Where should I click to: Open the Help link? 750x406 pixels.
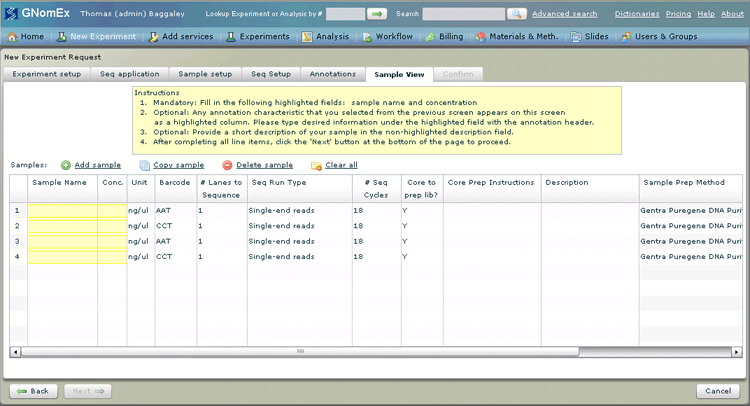706,14
